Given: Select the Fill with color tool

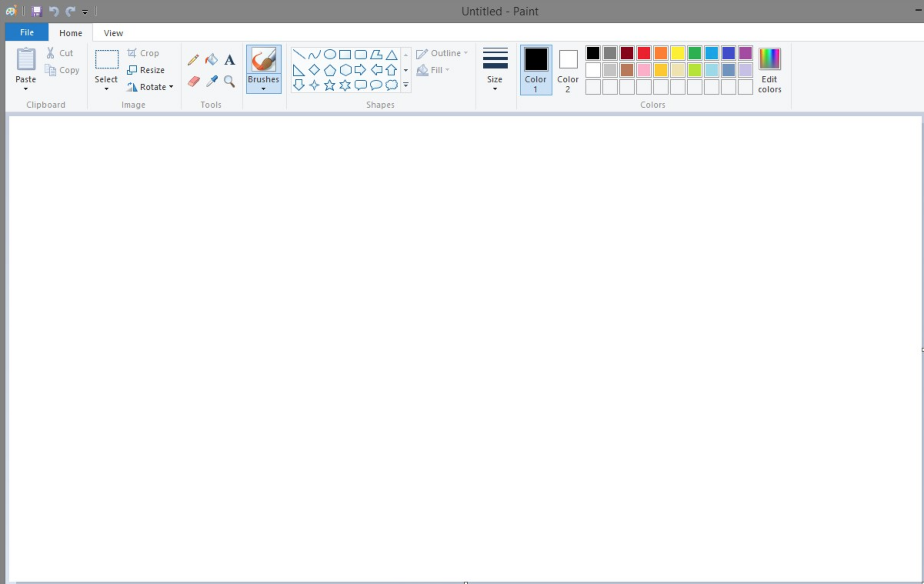Looking at the screenshot, I should tap(211, 60).
